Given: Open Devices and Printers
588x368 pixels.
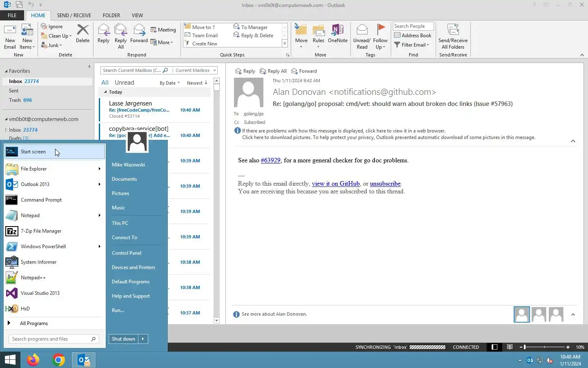Looking at the screenshot, I should click(134, 267).
